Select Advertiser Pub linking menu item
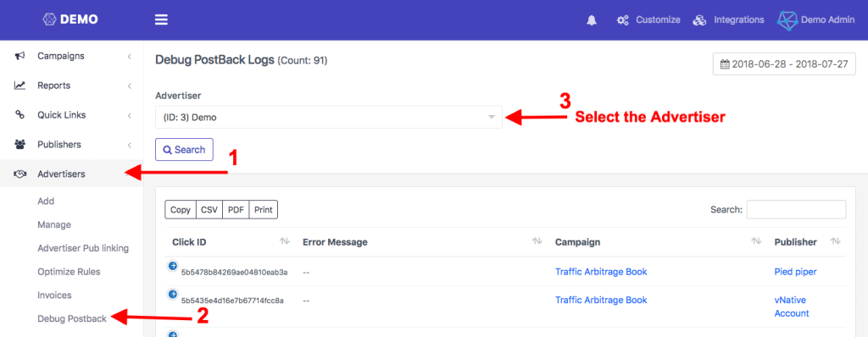Image resolution: width=868 pixels, height=337 pixels. [x=83, y=248]
